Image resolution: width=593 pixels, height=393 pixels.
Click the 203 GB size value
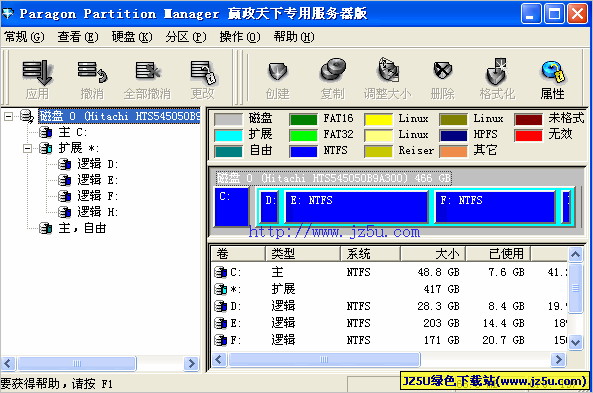(441, 323)
